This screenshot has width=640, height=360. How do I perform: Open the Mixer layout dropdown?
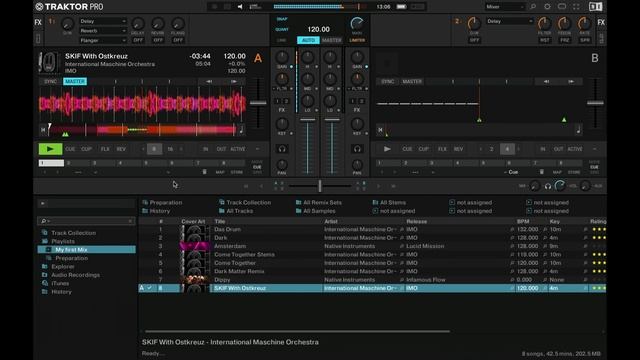(x=505, y=7)
